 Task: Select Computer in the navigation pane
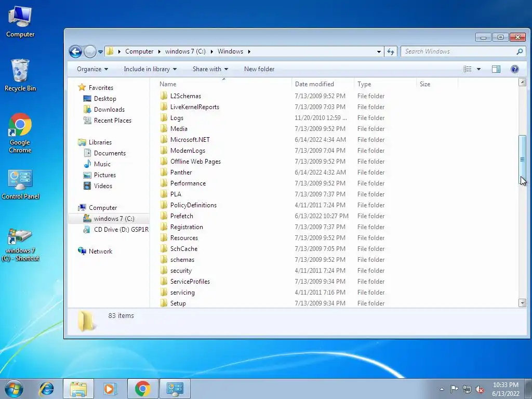(103, 208)
